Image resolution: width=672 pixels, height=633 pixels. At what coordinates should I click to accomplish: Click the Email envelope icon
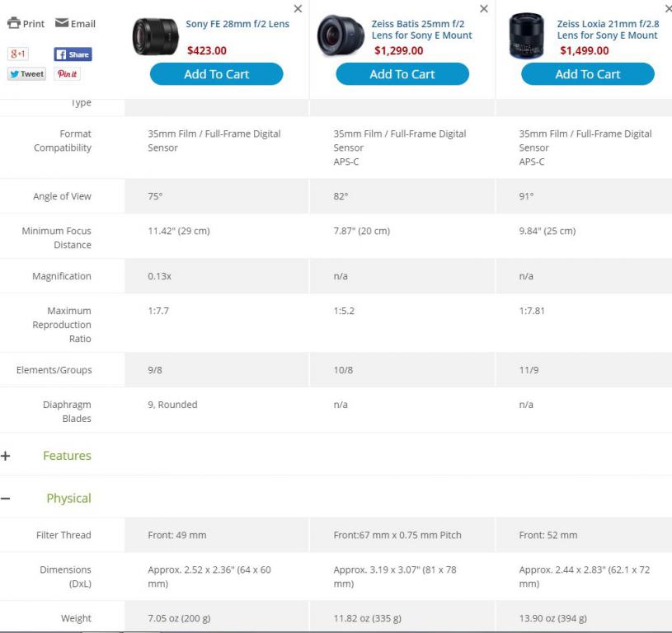(x=62, y=23)
